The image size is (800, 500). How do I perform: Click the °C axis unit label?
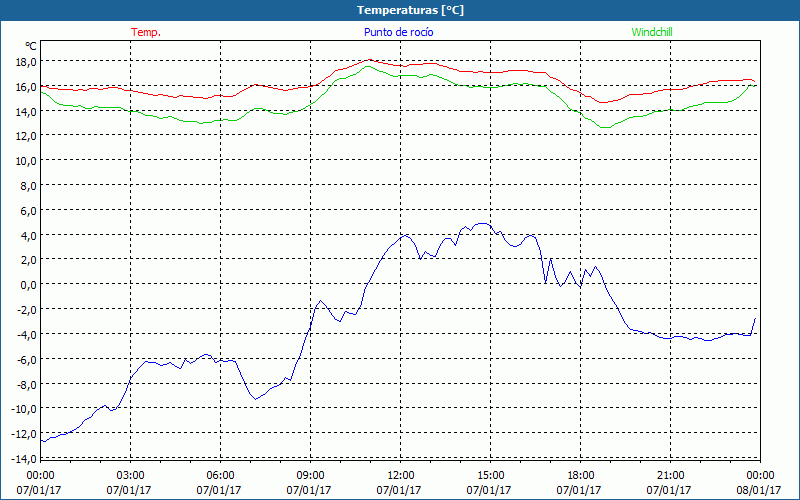click(31, 46)
